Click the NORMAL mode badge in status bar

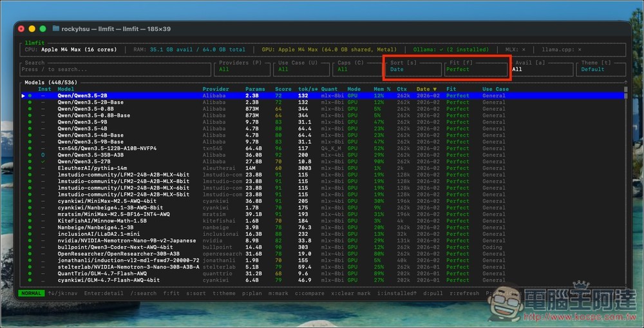(x=31, y=293)
